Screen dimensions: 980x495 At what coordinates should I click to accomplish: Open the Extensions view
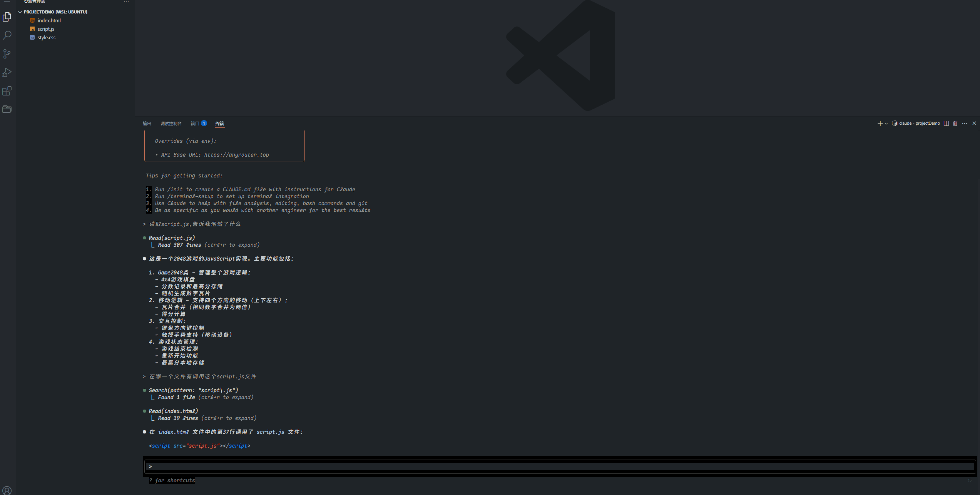click(7, 91)
